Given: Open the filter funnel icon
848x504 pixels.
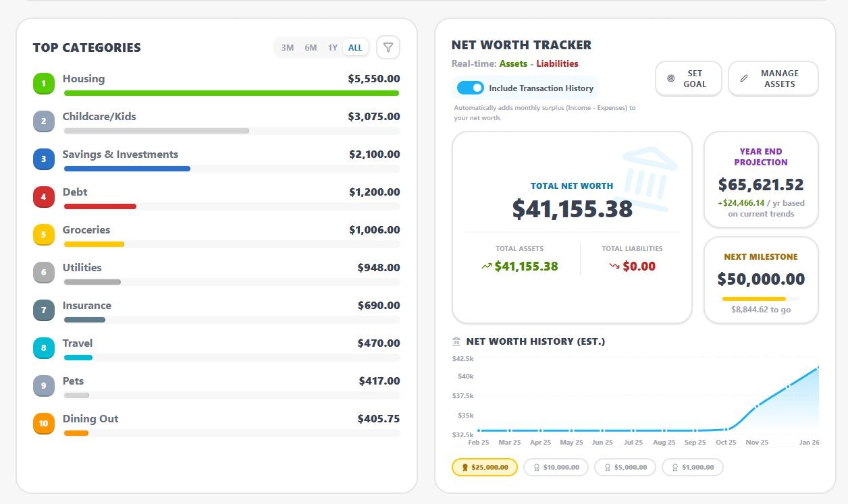Looking at the screenshot, I should tap(388, 47).
